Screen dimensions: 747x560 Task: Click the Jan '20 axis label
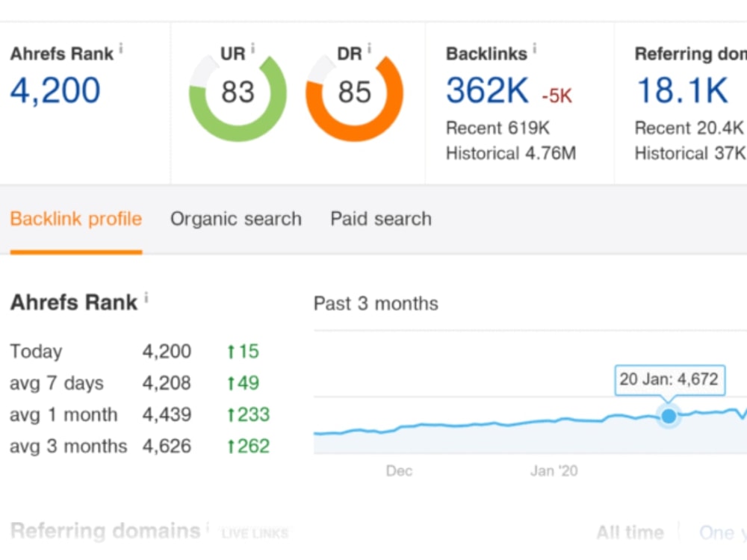coord(554,471)
